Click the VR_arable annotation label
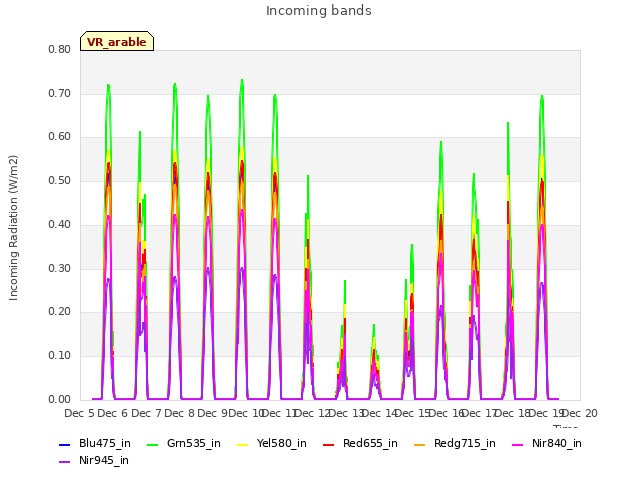The width and height of the screenshot is (640, 480). [x=117, y=41]
